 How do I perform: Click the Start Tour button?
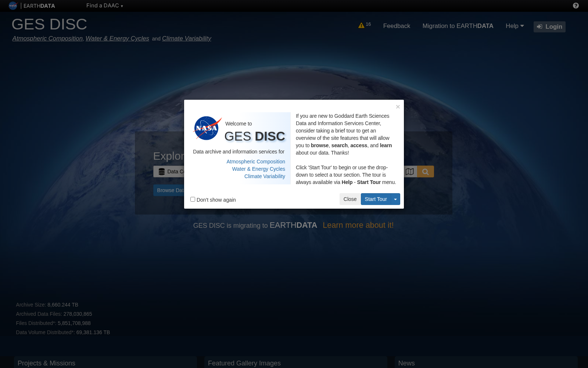(376, 199)
